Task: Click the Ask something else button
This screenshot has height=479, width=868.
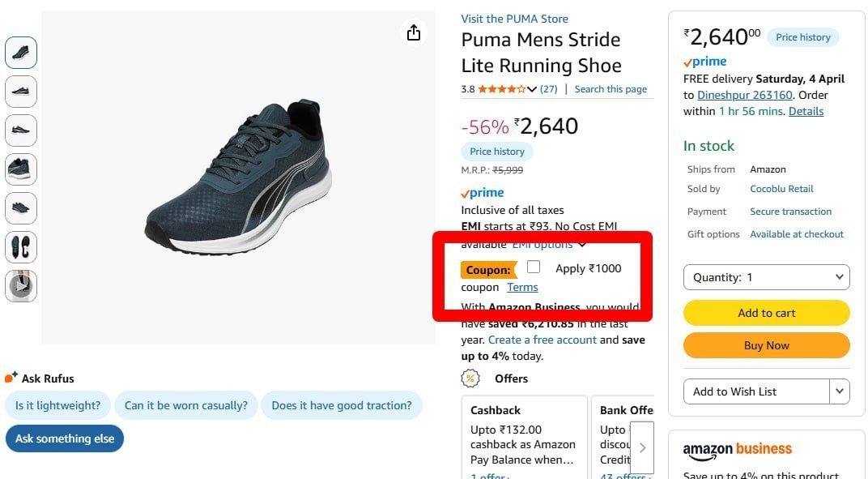Action: [65, 438]
